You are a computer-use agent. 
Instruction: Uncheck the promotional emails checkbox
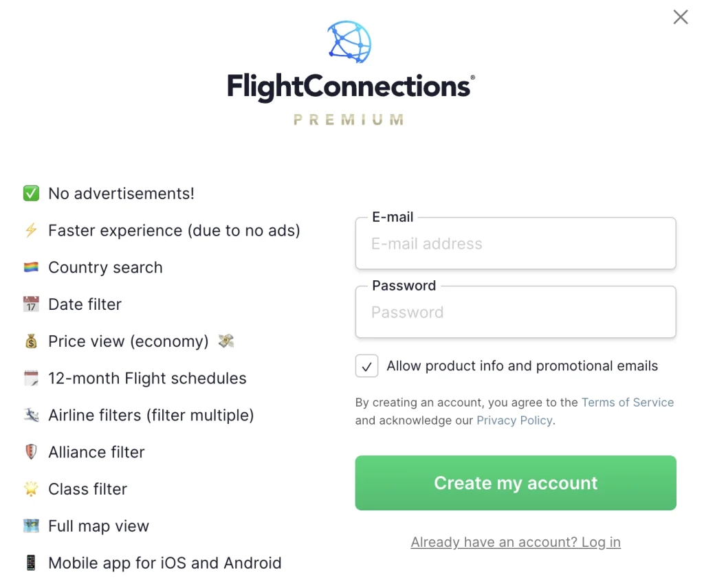tap(366, 366)
